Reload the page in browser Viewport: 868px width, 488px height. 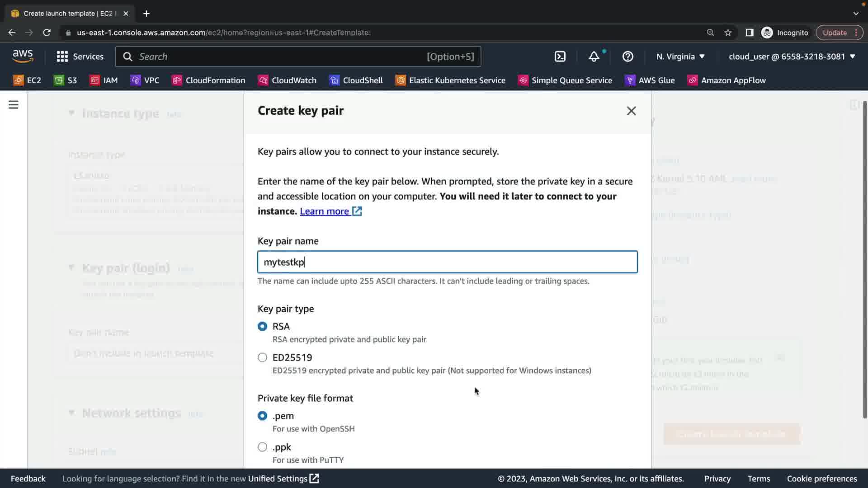click(47, 33)
